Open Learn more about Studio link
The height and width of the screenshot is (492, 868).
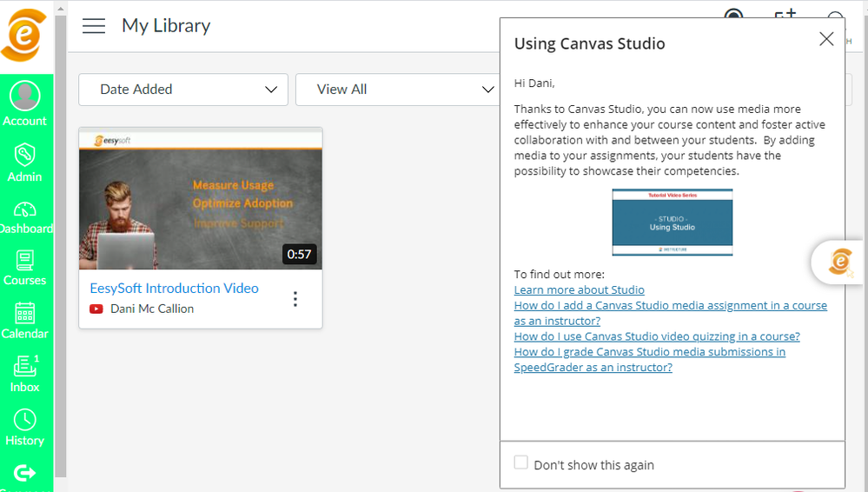tap(579, 289)
